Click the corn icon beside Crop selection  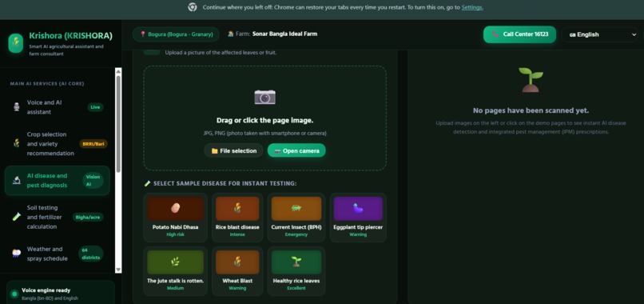pyautogui.click(x=17, y=143)
